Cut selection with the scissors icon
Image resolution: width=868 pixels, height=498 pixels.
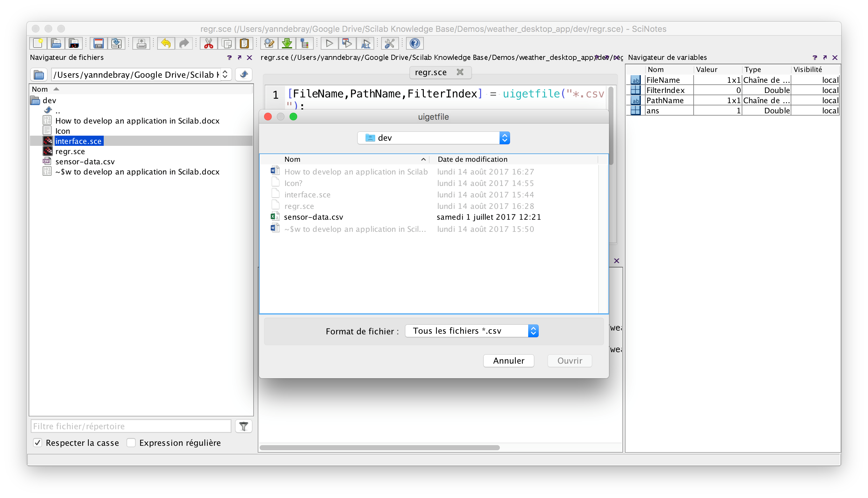pyautogui.click(x=208, y=43)
